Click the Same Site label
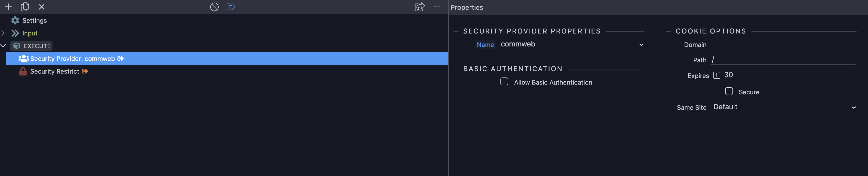 691,108
